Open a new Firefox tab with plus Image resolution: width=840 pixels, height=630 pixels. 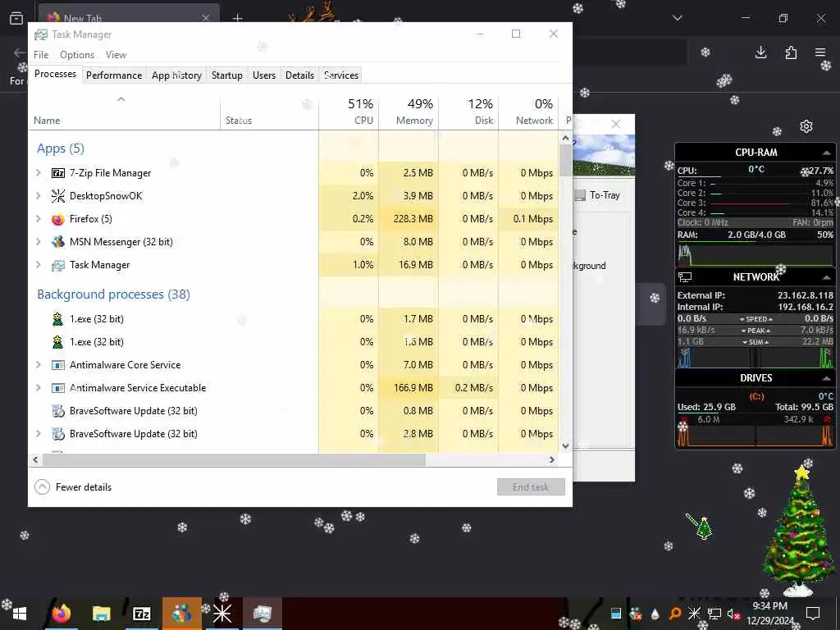[x=237, y=18]
